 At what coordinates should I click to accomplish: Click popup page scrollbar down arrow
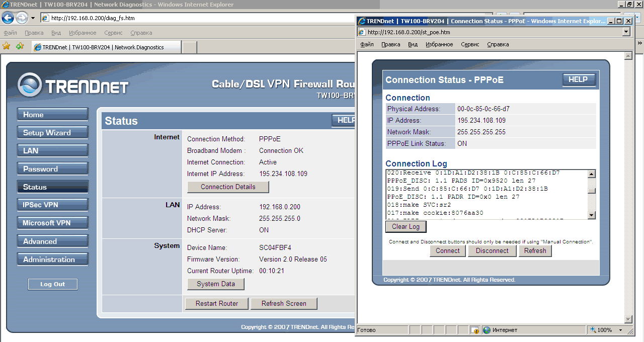tap(628, 319)
